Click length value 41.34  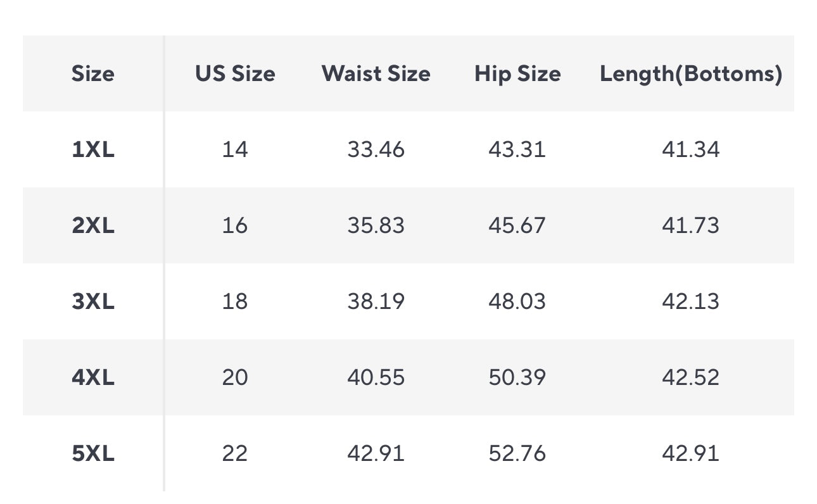690,150
